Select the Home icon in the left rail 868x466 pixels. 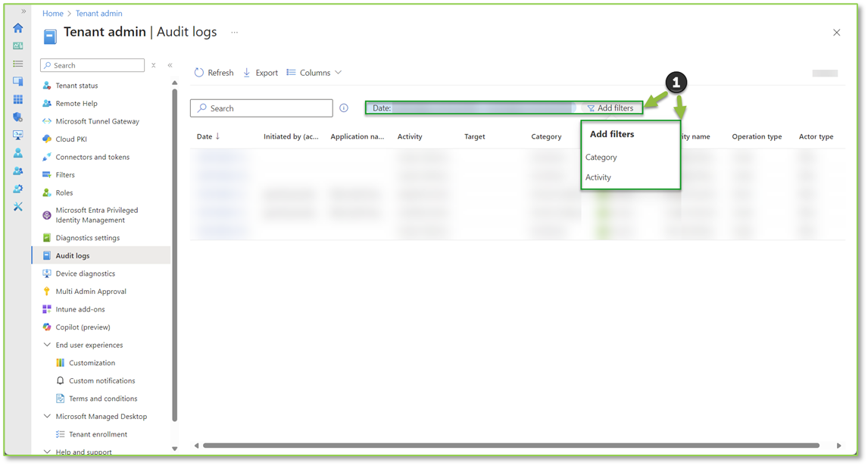click(18, 28)
